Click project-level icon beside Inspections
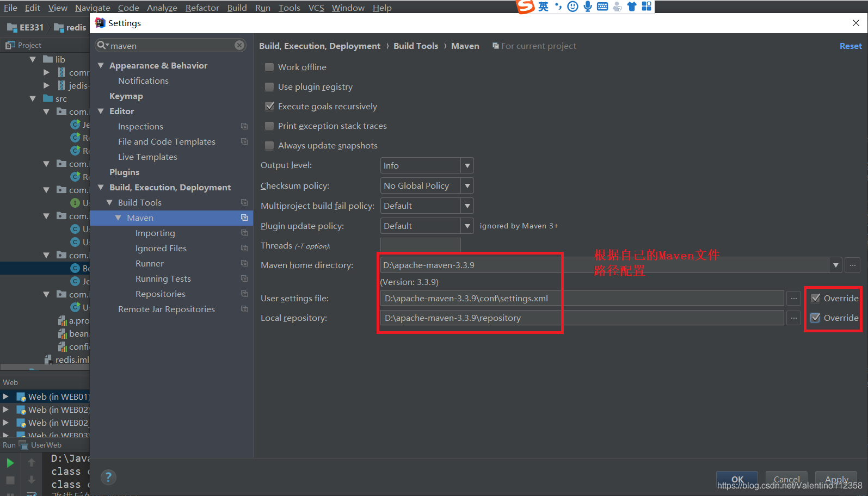The width and height of the screenshot is (868, 496). (x=244, y=126)
